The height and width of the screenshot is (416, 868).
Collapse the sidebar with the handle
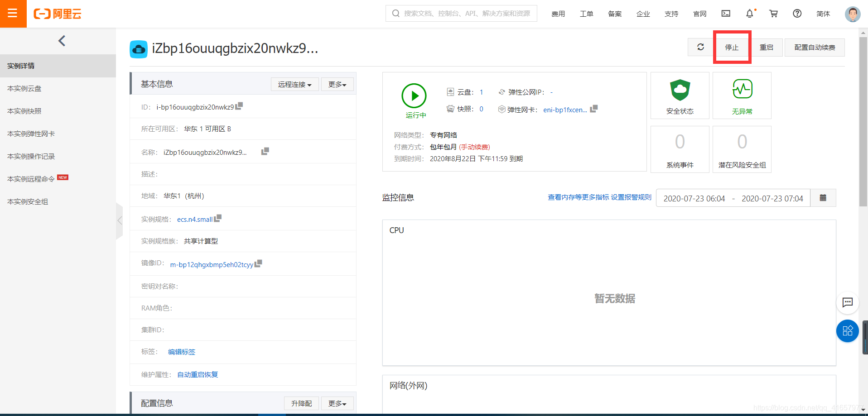point(120,221)
